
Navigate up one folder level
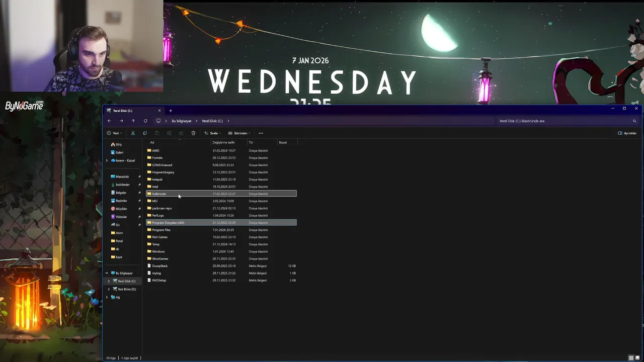[x=133, y=121]
